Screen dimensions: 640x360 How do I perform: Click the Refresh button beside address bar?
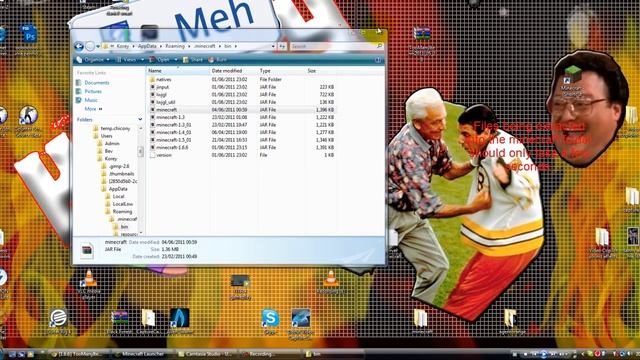(x=282, y=46)
